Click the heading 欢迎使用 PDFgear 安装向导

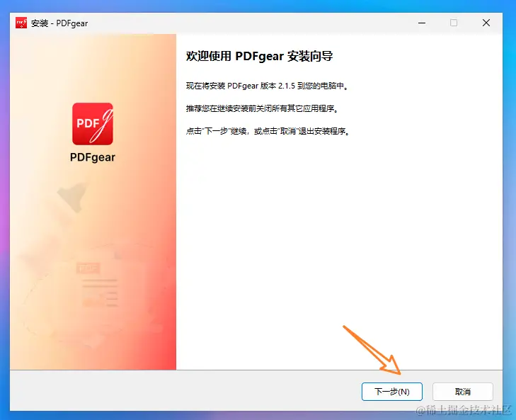(259, 57)
